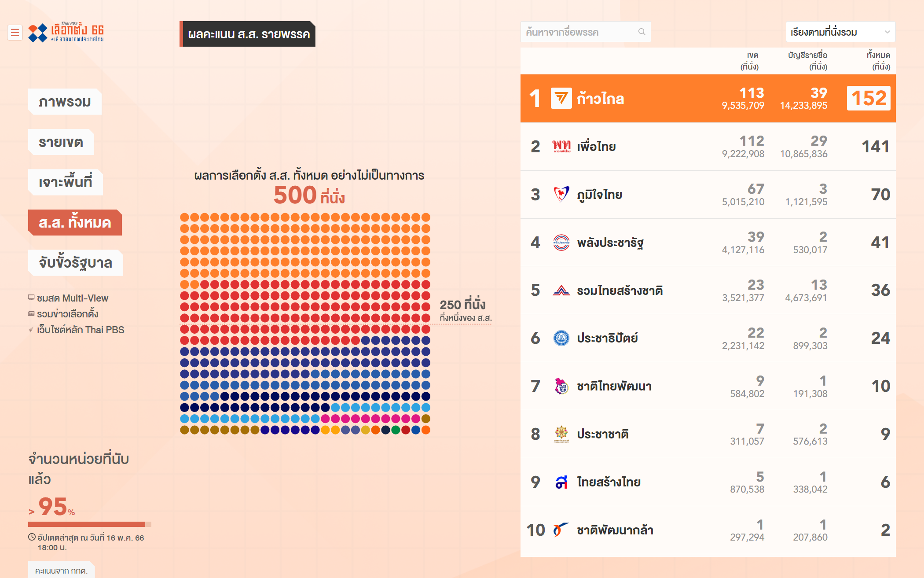Open the รวมข่าวเลือกตั้ง link
924x578 pixels.
[67, 314]
